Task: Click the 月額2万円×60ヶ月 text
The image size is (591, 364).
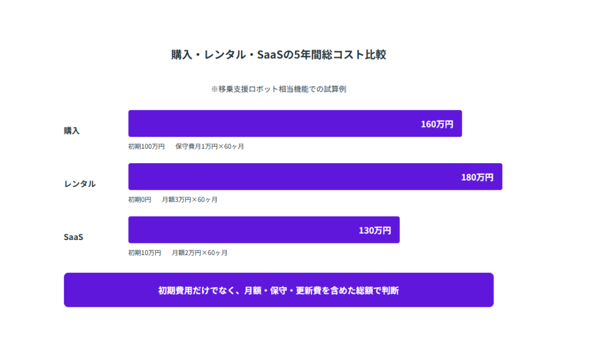Action: point(199,253)
